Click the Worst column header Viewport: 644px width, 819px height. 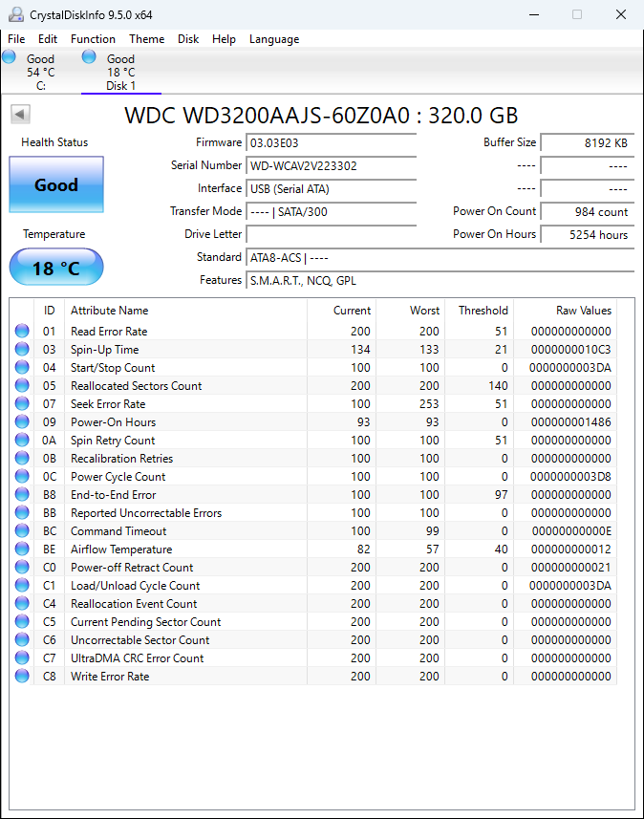click(410, 311)
